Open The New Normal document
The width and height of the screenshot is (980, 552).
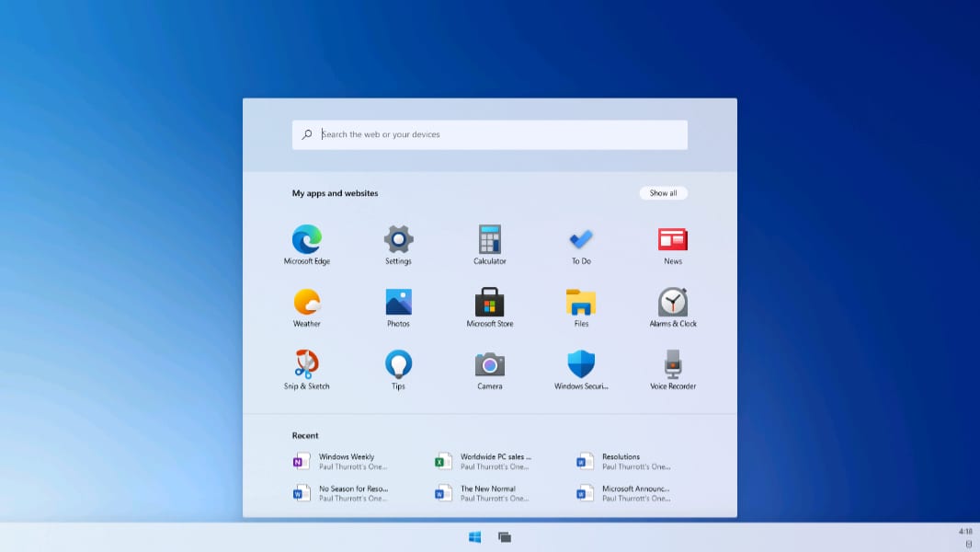483,493
